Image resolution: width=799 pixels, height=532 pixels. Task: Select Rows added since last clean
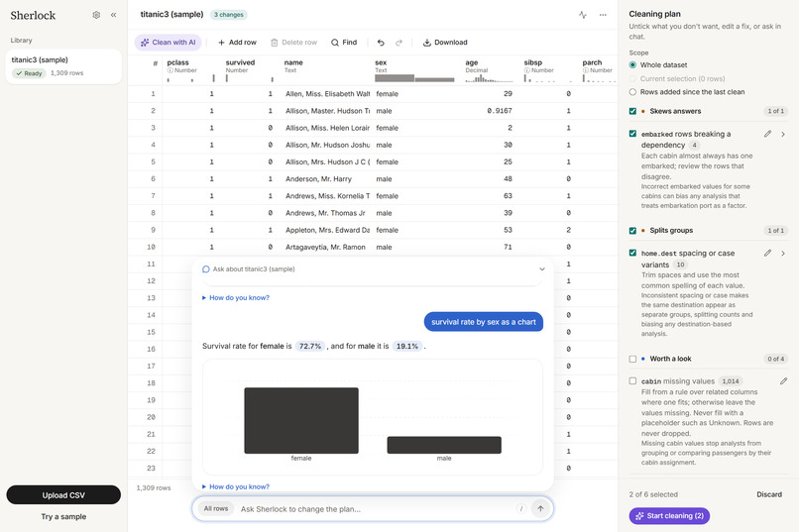tap(632, 92)
